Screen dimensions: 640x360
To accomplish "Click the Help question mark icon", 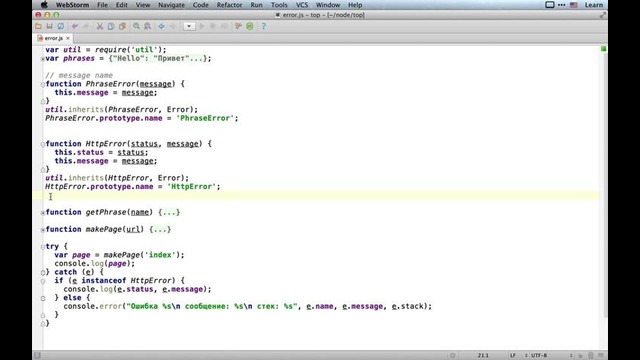I will click(264, 26).
